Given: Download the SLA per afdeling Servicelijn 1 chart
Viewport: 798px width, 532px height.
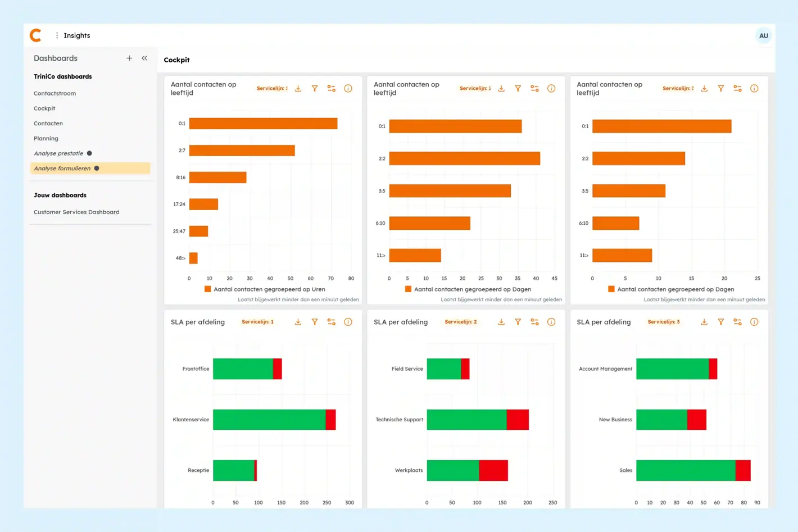Looking at the screenshot, I should (x=298, y=322).
